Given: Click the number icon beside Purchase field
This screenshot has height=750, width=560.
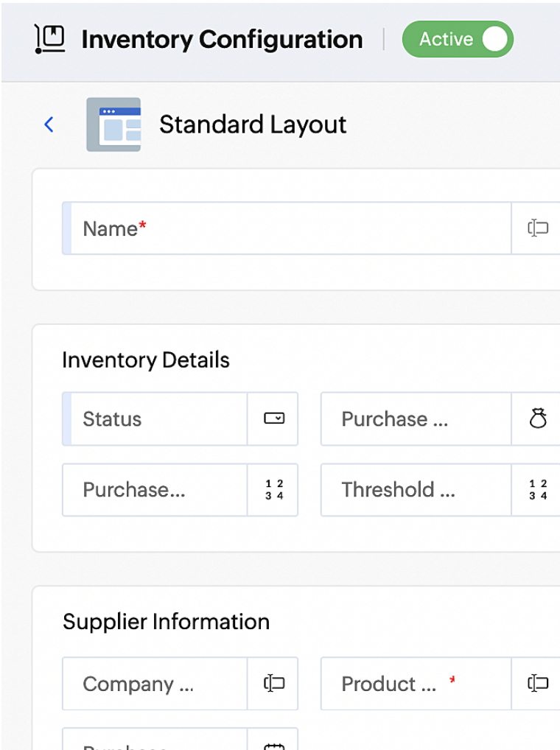Looking at the screenshot, I should click(x=273, y=490).
